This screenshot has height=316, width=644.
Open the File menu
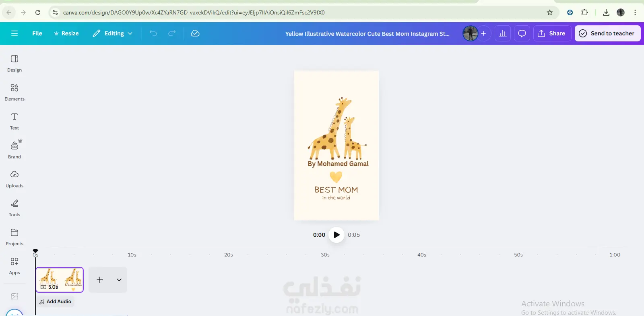37,33
